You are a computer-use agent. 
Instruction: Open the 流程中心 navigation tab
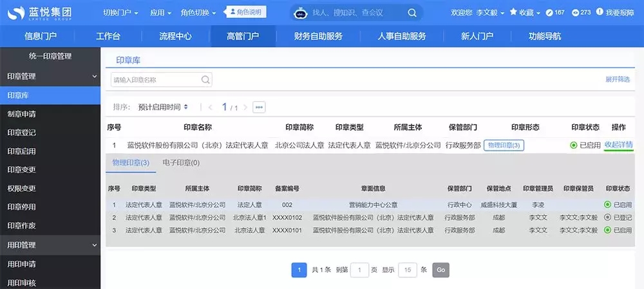175,36
